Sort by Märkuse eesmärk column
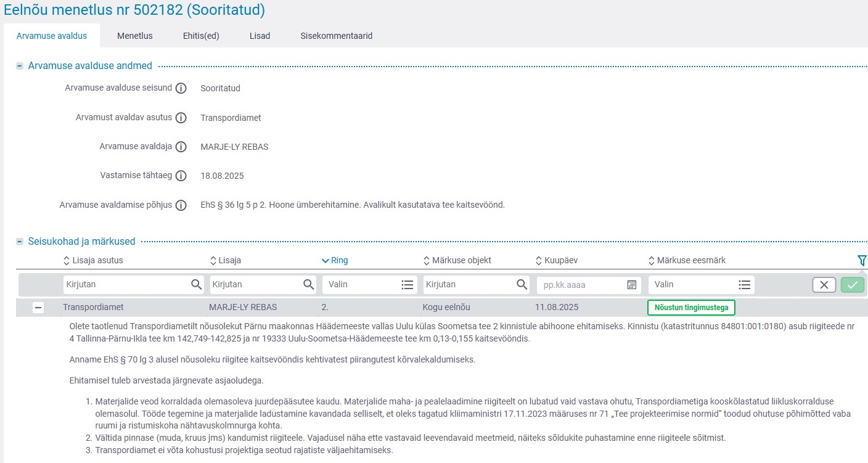 tap(687, 260)
